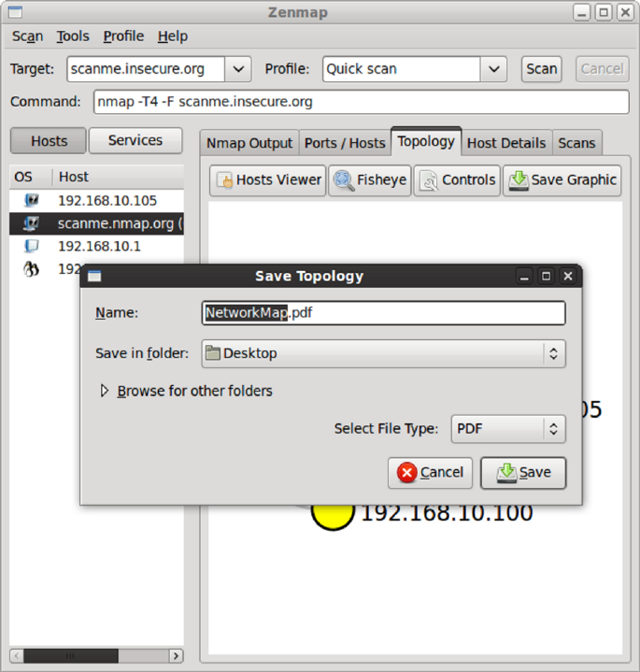Screen dimensions: 640x672
Task: Click Save in Save Topology dialog
Action: [523, 473]
